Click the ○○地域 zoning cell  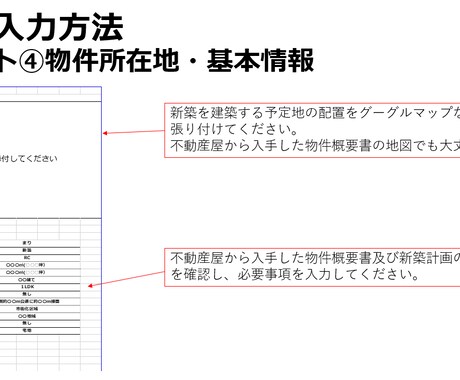coord(27,316)
